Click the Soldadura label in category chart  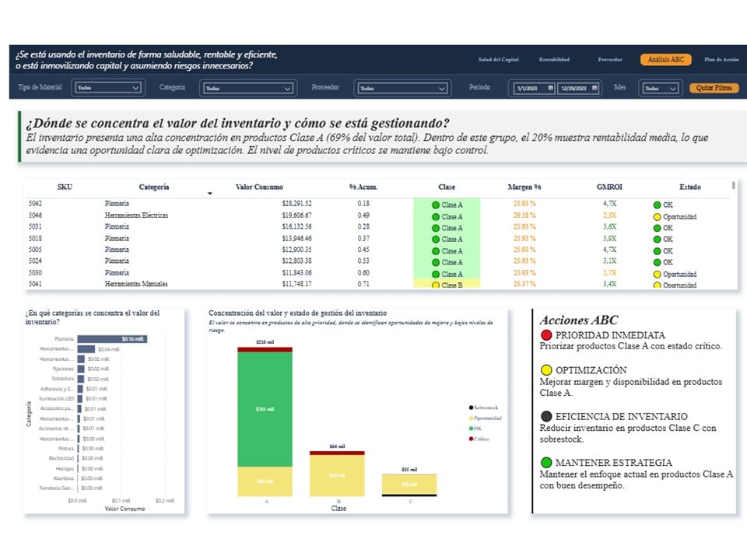62,379
